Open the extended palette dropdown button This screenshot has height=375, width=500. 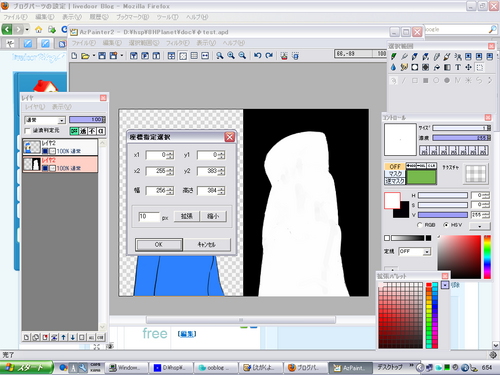(445, 285)
